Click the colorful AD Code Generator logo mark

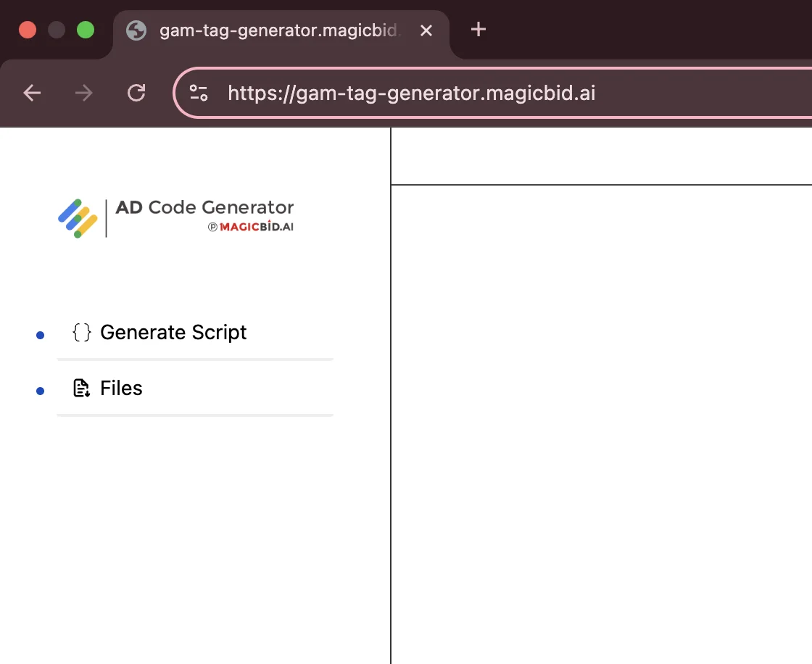click(77, 217)
